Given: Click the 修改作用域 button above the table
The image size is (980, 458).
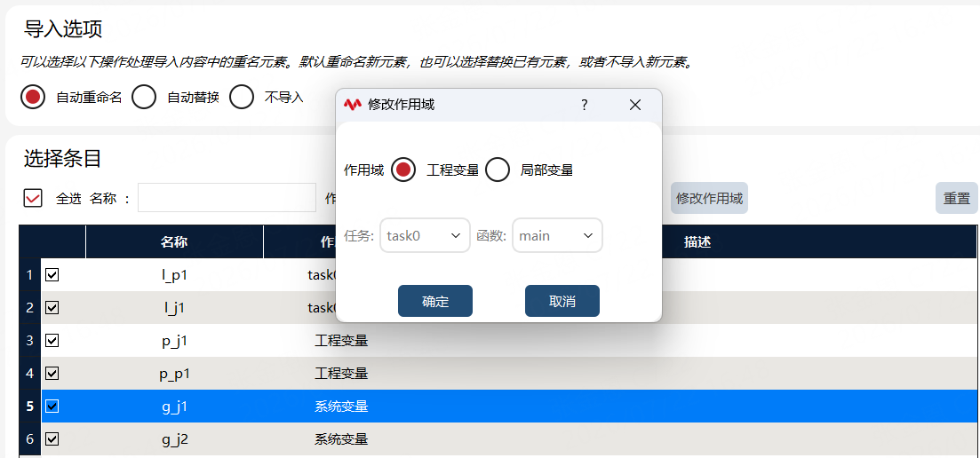Looking at the screenshot, I should 709,199.
